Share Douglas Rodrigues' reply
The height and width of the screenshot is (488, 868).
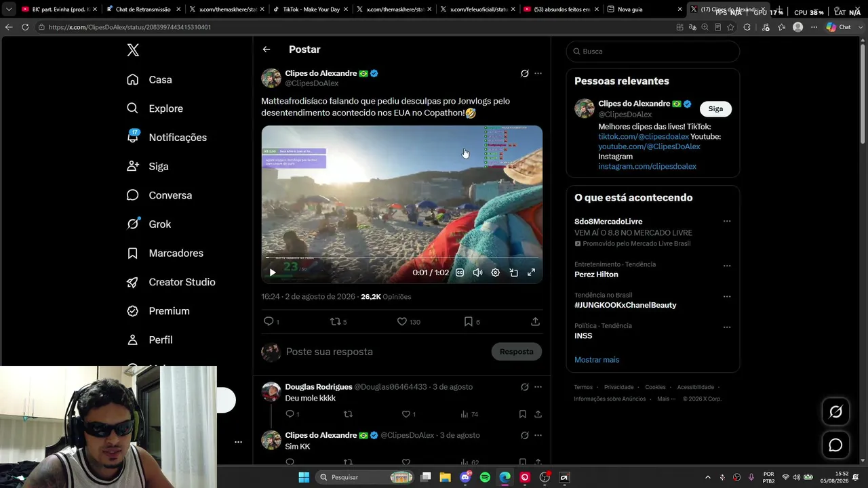[x=538, y=414]
